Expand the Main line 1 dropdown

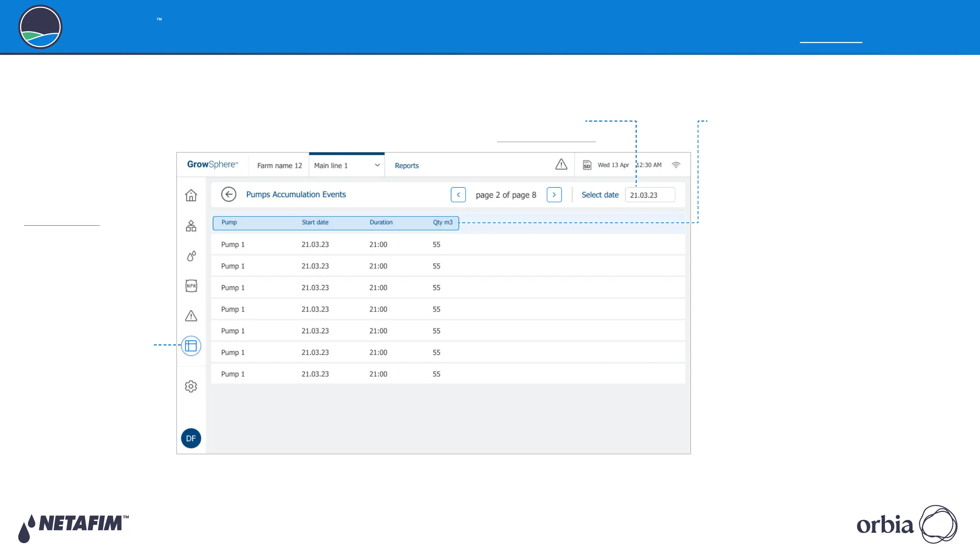click(347, 165)
